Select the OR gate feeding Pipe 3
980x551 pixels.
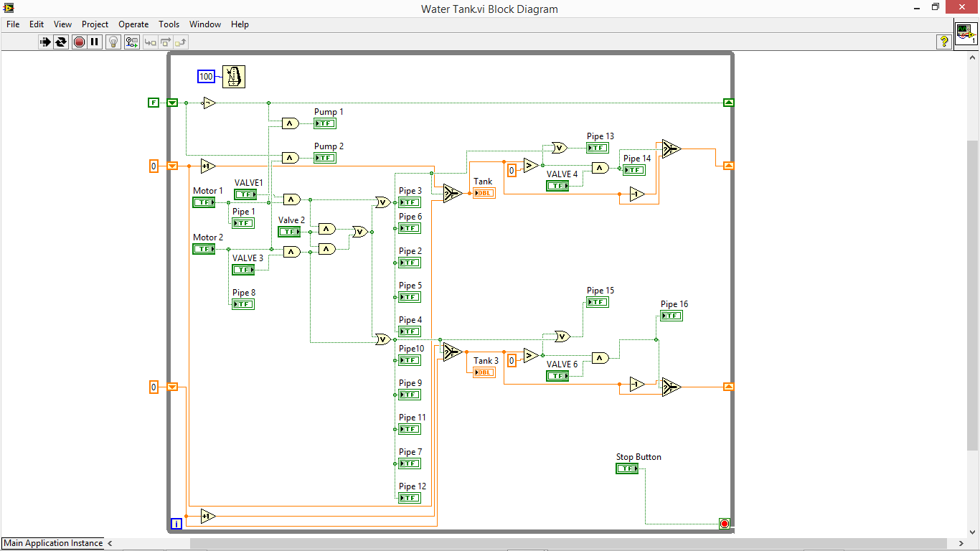[382, 202]
